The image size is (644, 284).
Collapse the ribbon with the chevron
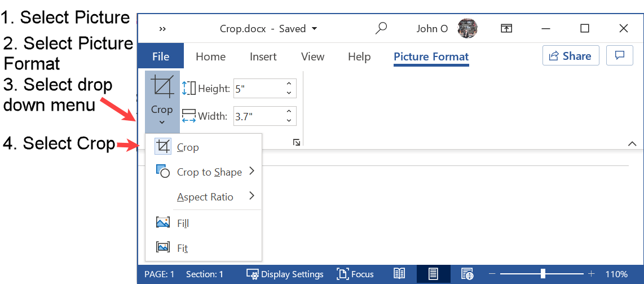click(632, 145)
